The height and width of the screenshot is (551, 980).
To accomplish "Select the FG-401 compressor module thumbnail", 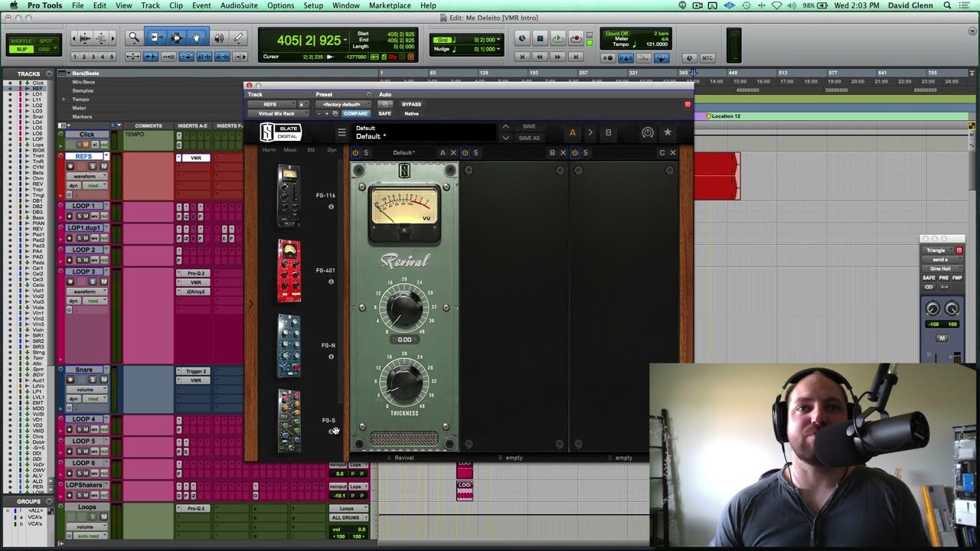I will (x=289, y=271).
